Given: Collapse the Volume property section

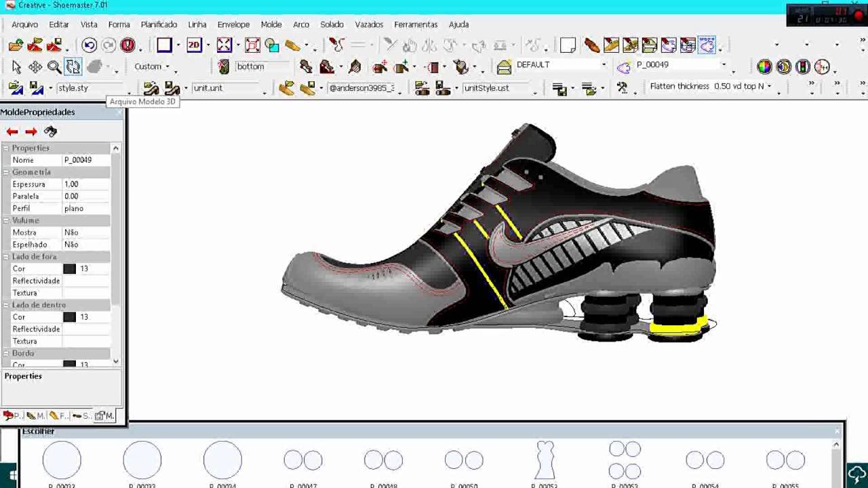Looking at the screenshot, I should [6, 220].
